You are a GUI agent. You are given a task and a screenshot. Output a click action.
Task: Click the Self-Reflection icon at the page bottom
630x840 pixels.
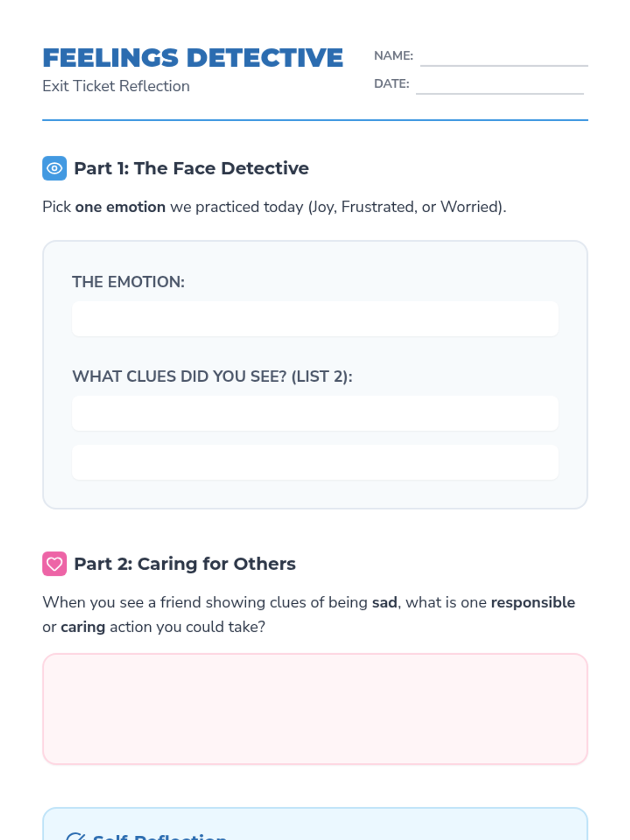click(75, 836)
